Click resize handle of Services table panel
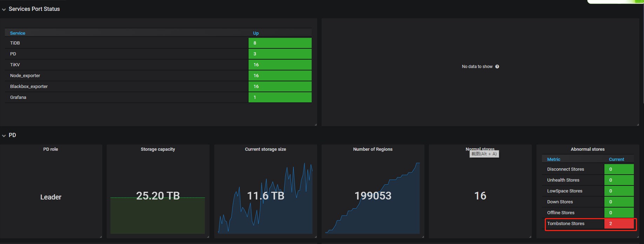Screen dimensions: 644x244 (316, 124)
